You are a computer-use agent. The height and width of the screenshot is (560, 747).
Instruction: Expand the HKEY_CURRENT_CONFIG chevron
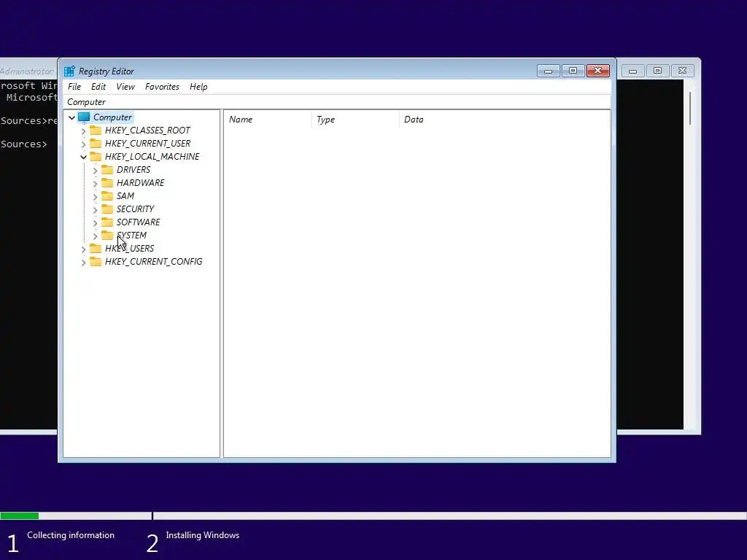pos(84,262)
